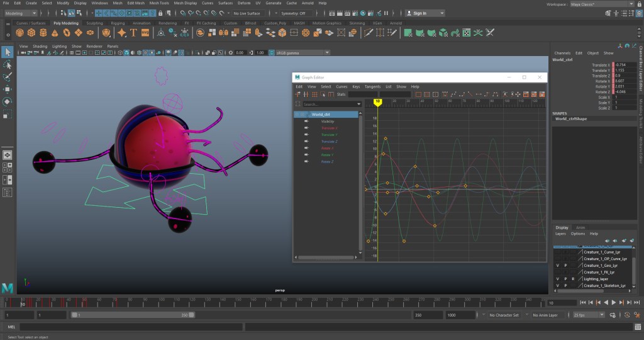Open the Tangents menu in Graph Editor
This screenshot has height=340, width=644.
pos(372,86)
